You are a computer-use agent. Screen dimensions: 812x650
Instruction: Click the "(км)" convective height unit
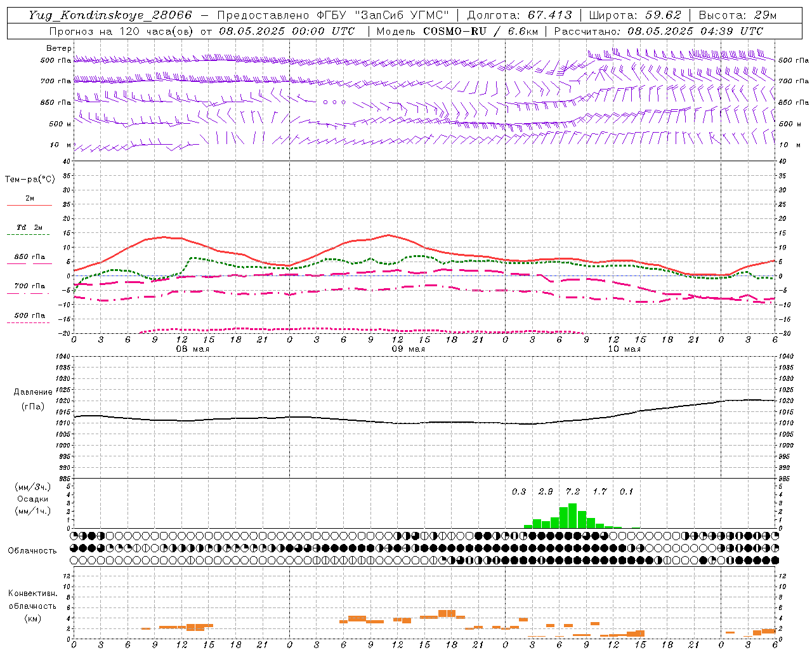(x=32, y=618)
